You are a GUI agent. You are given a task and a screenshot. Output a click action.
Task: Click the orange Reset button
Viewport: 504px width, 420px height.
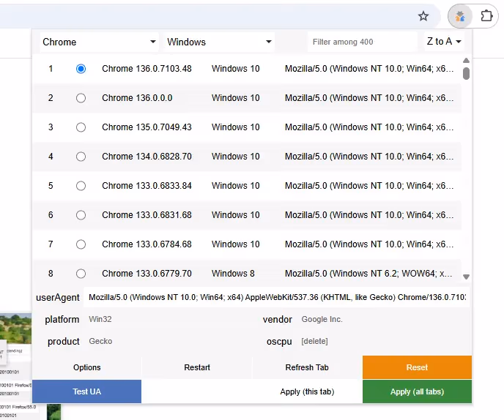[x=417, y=367]
